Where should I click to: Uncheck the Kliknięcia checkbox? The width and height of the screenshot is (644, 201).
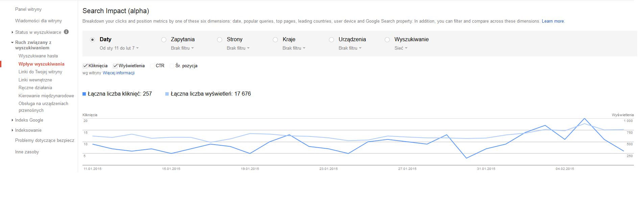[85, 66]
